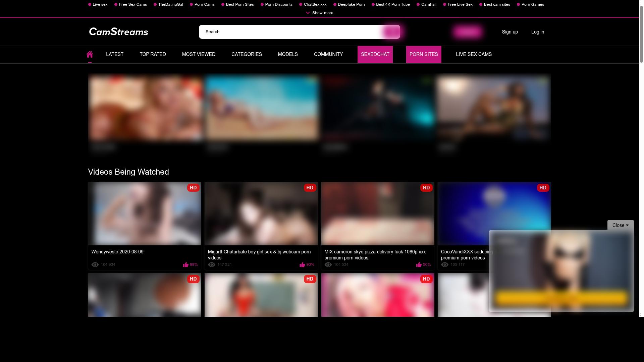Click the thumbs-up icon on Wendyweste video
This screenshot has width=644, height=362.
pos(186,264)
